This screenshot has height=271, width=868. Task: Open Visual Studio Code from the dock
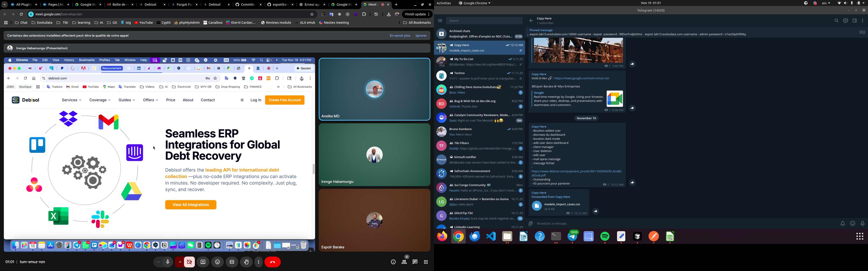point(491,237)
